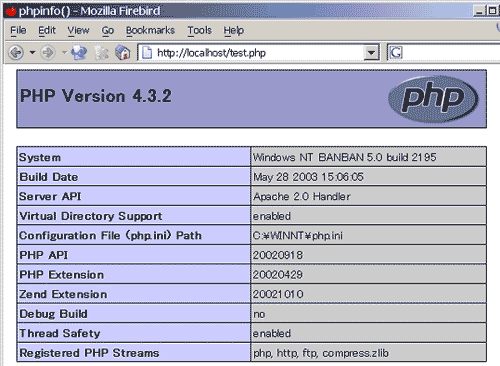Click the Registered PHP Streams label

point(89,353)
